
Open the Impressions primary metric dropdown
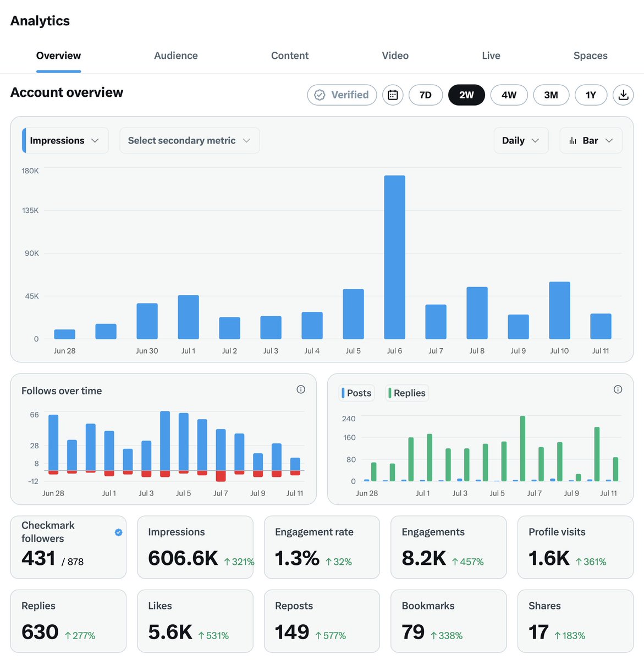point(65,140)
